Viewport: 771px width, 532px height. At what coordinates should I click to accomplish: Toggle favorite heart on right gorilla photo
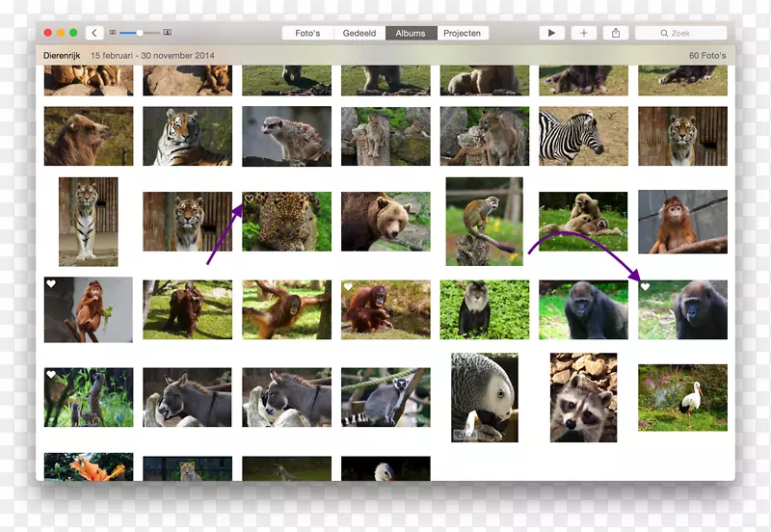point(646,287)
